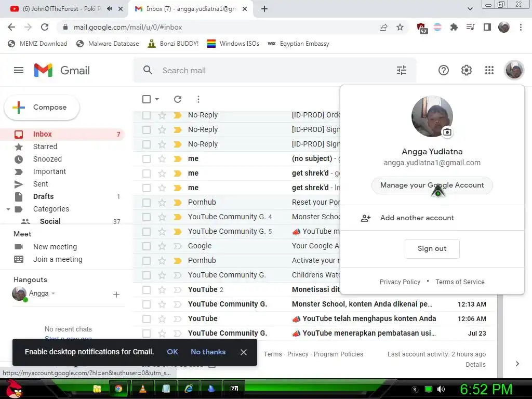
Task: Click Manage your Google Account
Action: point(432,185)
